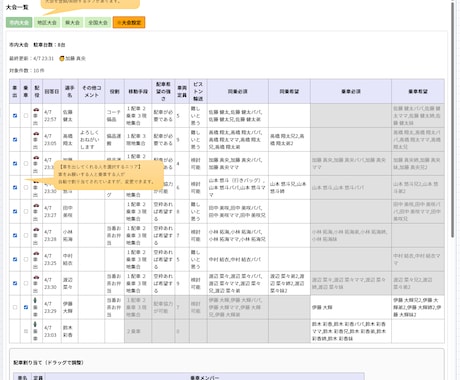Click the car icon in the 4/7 23:27 田中 row
Viewport: 460px width, 380px height.
[36, 206]
